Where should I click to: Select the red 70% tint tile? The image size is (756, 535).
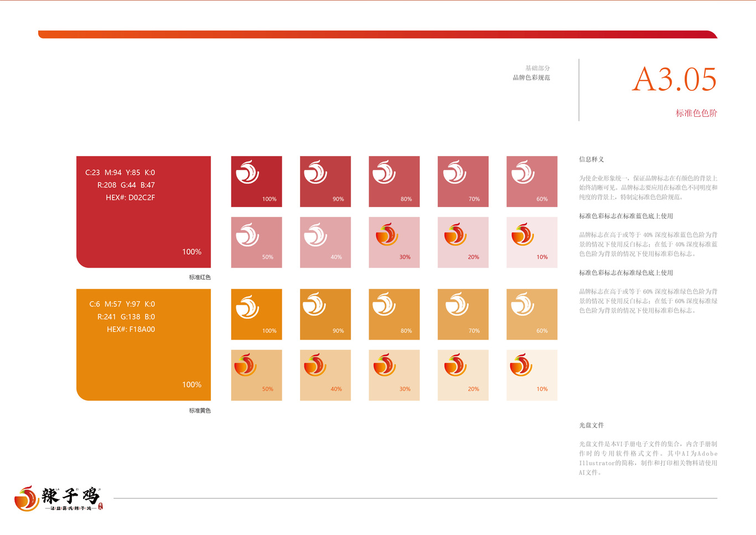tap(463, 182)
